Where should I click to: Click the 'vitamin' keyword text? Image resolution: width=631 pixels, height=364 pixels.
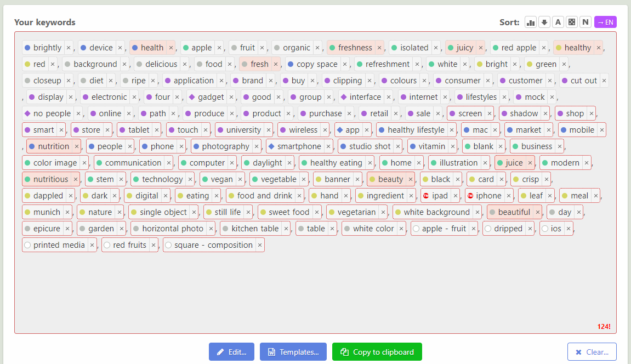(432, 147)
